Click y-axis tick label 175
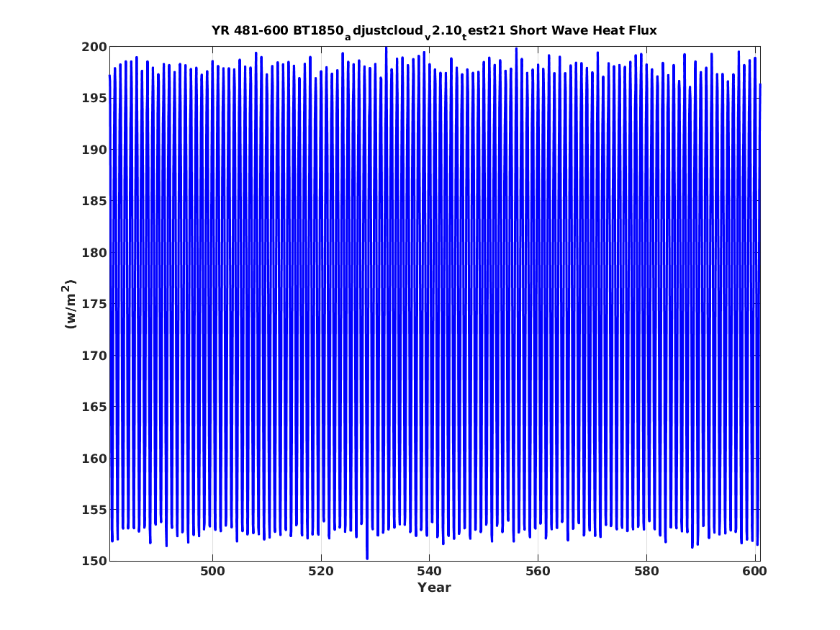This screenshot has width=840, height=630. [x=94, y=305]
